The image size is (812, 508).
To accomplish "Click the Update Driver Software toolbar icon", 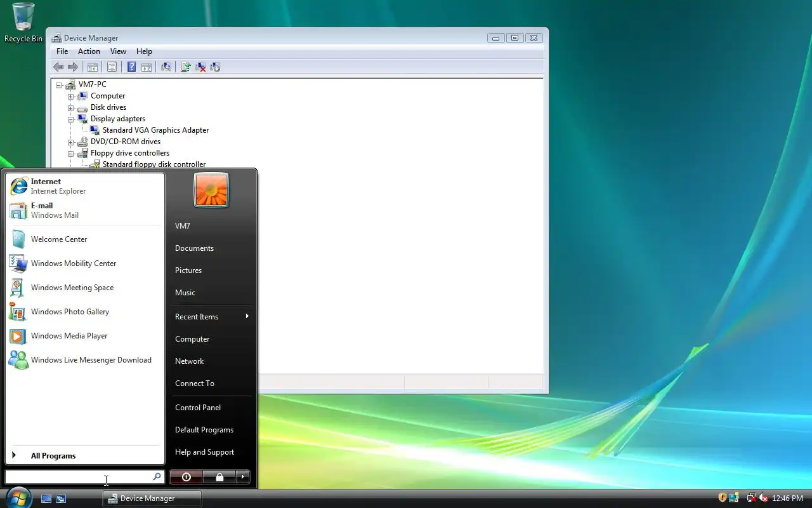I will (x=186, y=67).
